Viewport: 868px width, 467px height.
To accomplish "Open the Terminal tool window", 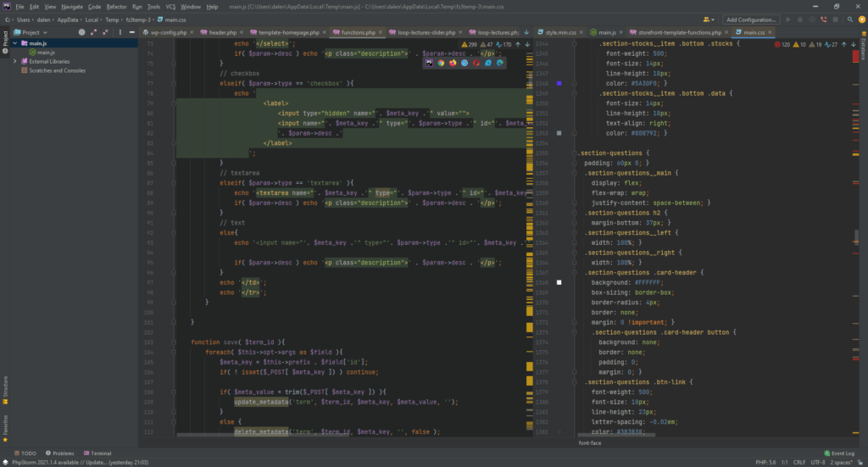I will pyautogui.click(x=97, y=453).
